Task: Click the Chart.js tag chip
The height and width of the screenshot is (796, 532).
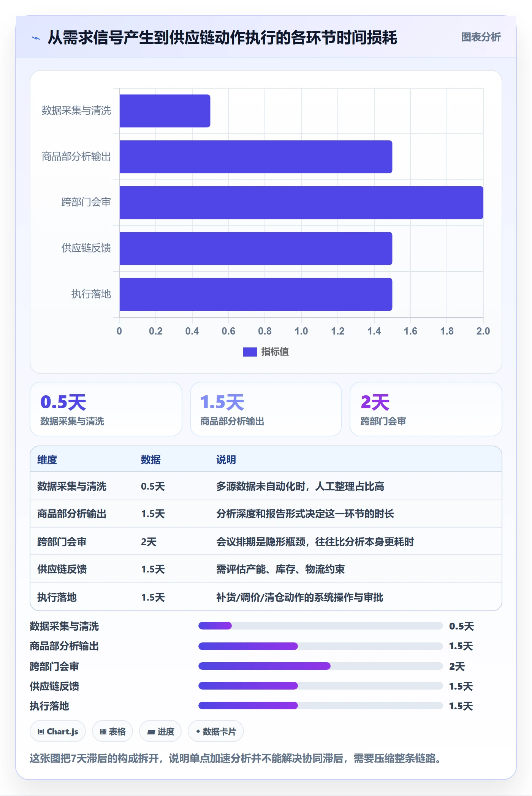Action: click(x=58, y=731)
